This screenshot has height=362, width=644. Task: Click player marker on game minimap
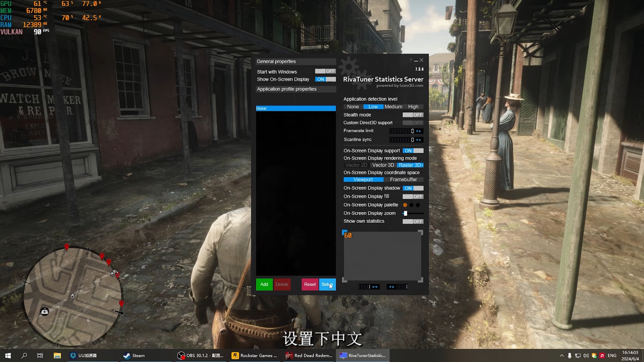click(x=73, y=296)
